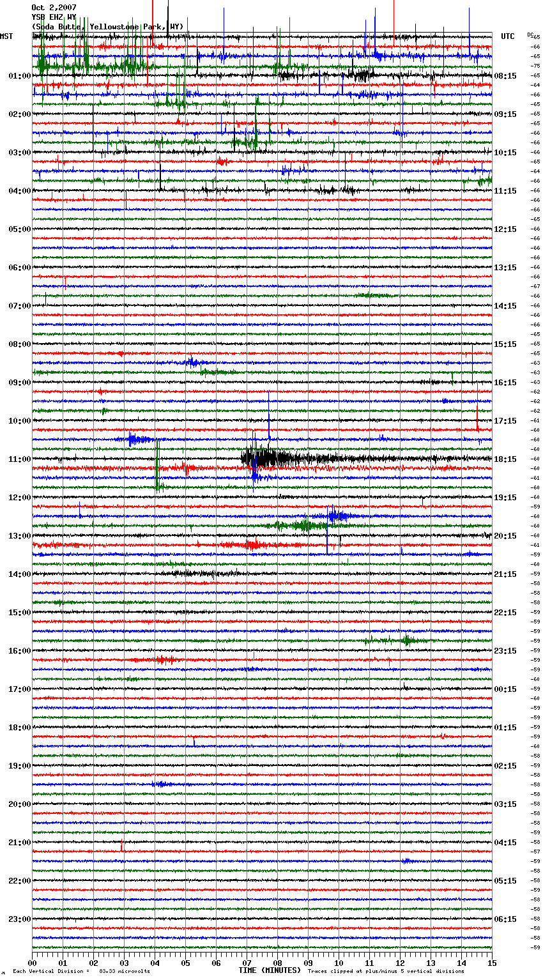Select the 16:00 MST time label
543x980 pixels.
click(x=20, y=651)
